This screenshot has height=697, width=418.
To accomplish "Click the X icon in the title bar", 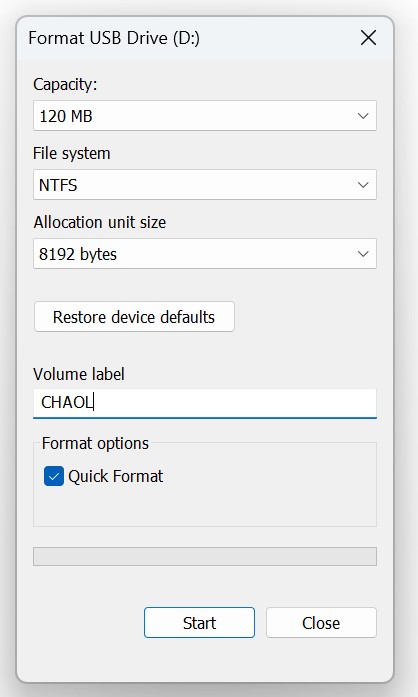I will pyautogui.click(x=368, y=38).
